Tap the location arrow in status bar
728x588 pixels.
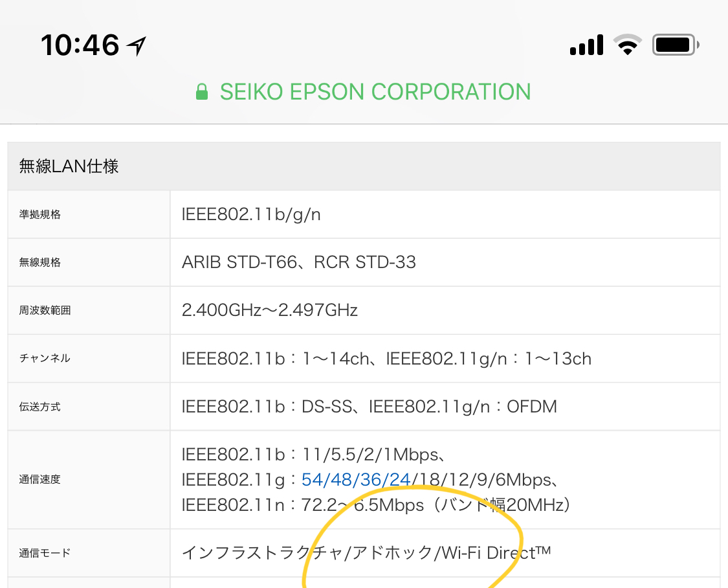point(137,45)
